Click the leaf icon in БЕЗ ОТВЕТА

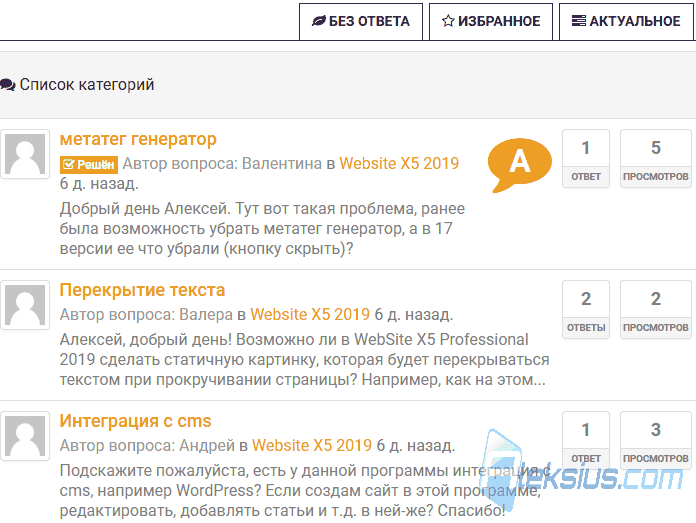tap(319, 21)
